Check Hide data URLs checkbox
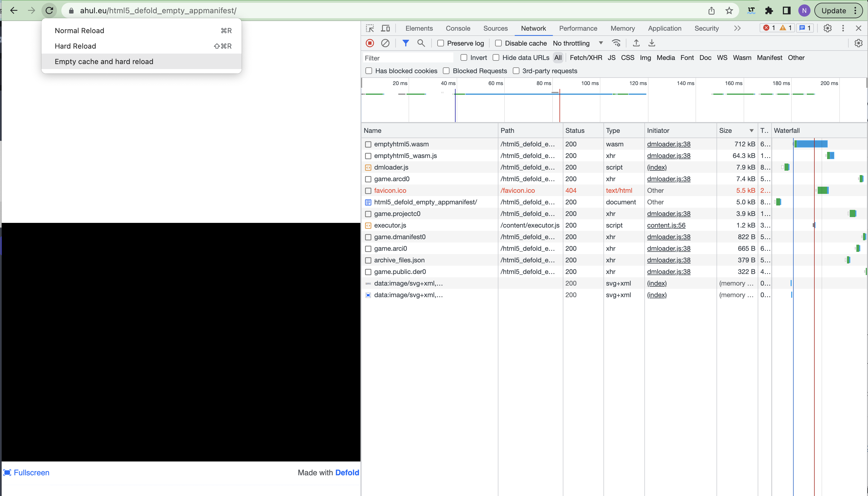 tap(496, 57)
